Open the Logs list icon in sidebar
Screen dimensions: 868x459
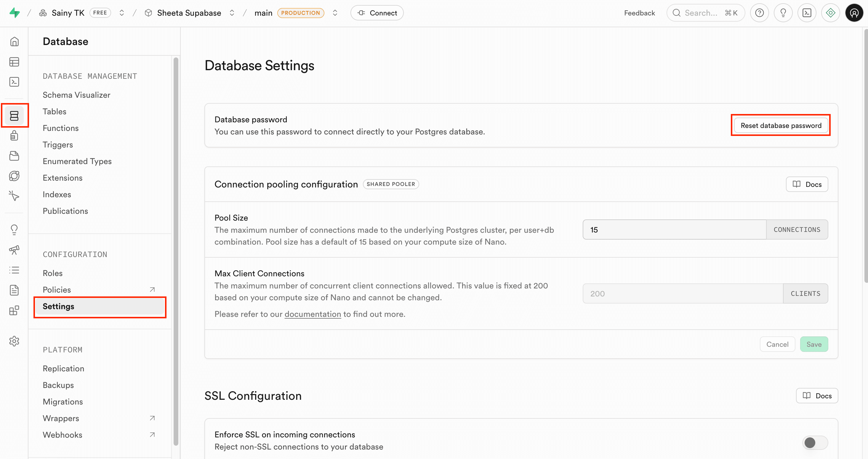14,270
